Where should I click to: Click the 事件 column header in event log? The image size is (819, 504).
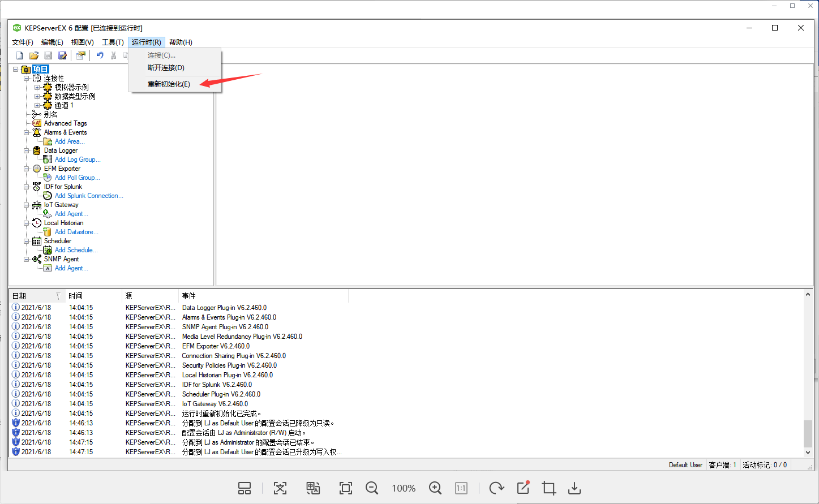(263, 296)
